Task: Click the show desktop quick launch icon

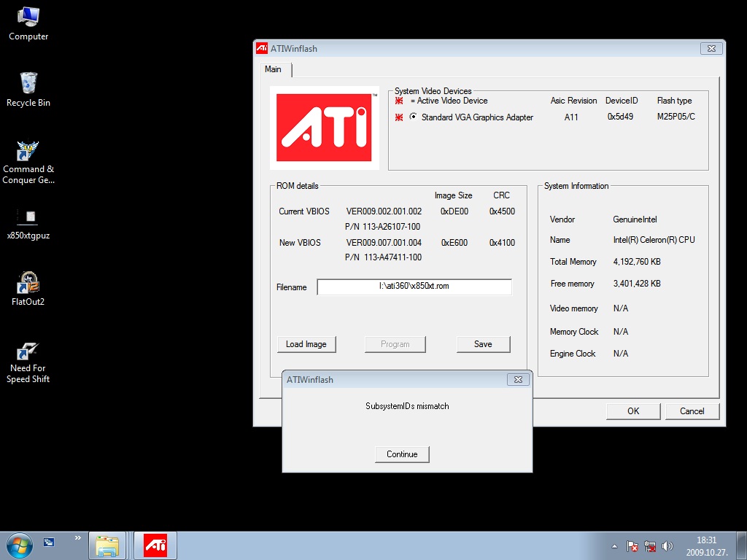Action: tap(49, 542)
